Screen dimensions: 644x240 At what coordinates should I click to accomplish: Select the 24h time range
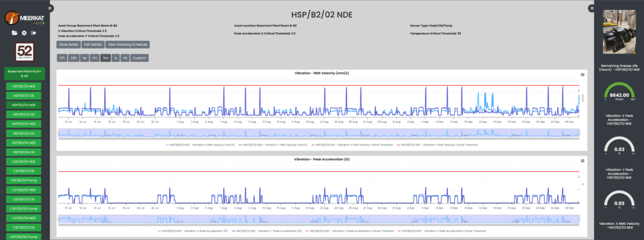click(74, 58)
